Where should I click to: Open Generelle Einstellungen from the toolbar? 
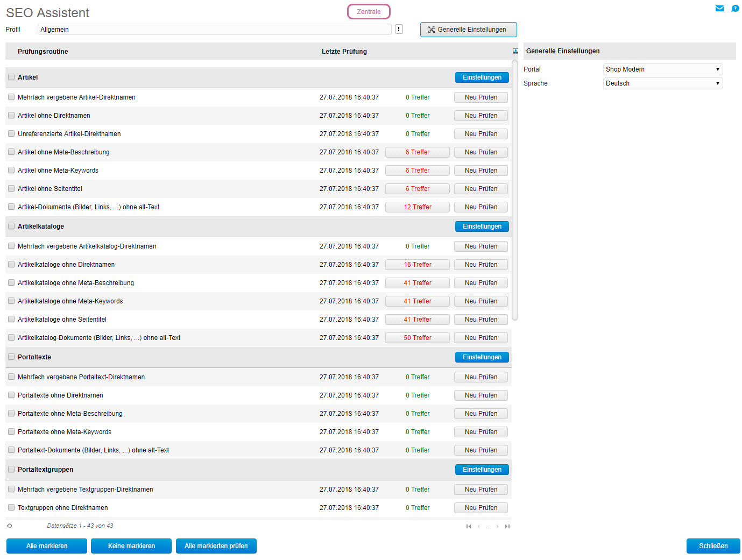point(468,30)
